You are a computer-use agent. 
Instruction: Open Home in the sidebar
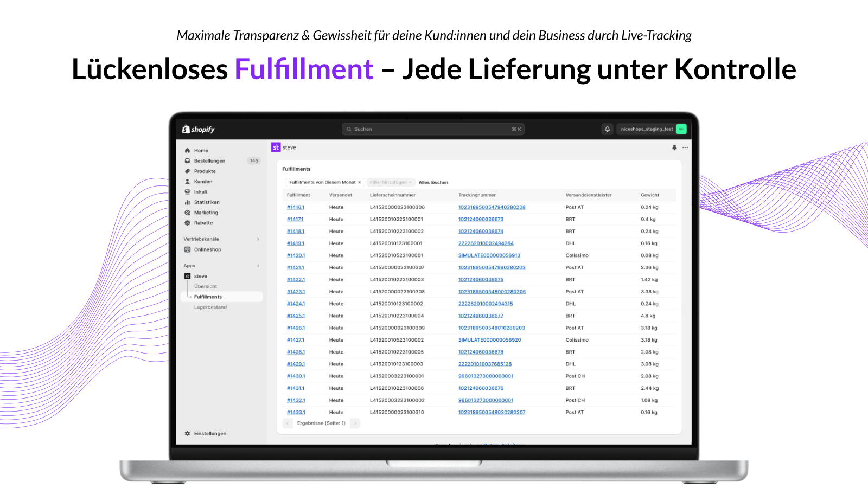(x=201, y=151)
